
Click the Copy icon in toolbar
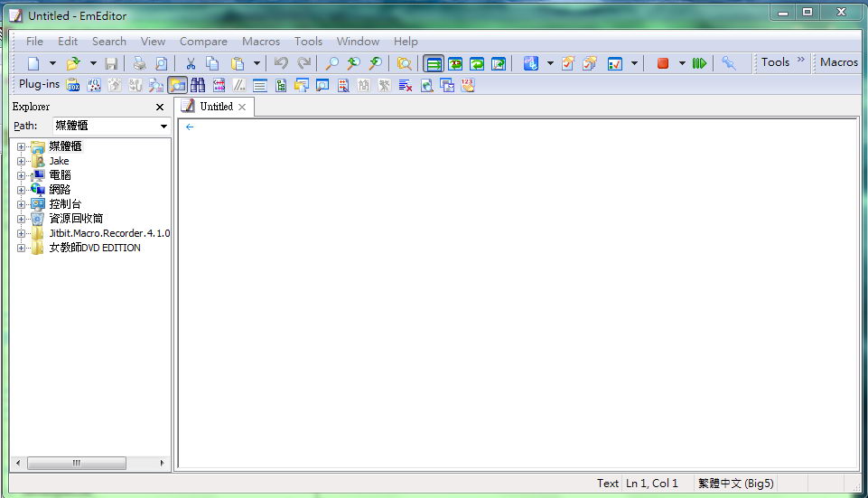(212, 63)
